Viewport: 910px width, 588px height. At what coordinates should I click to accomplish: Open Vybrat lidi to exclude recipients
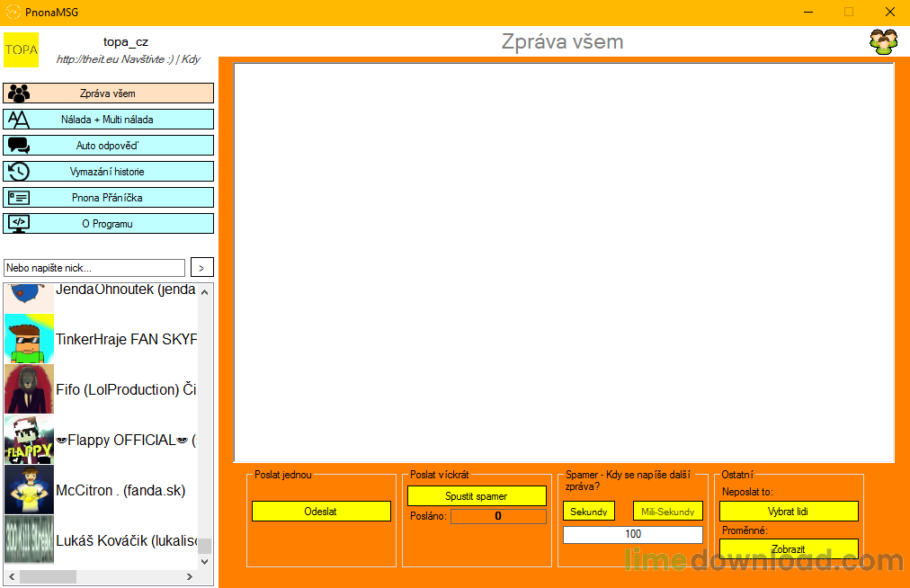(789, 512)
